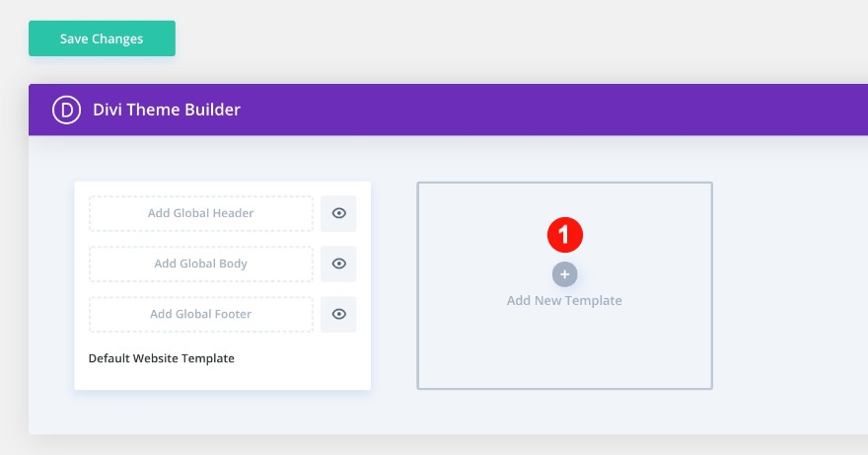Select the Add Global Body slot
Image resolution: width=868 pixels, height=455 pixels.
point(201,264)
